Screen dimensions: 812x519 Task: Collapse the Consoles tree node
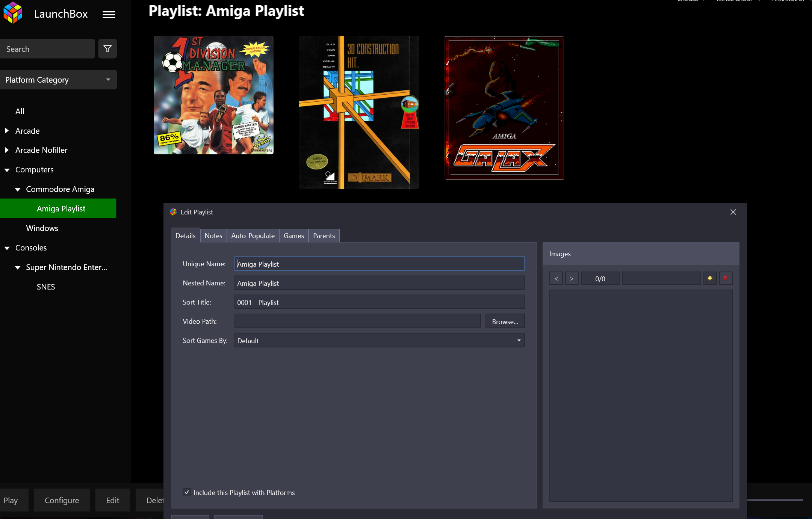click(x=7, y=248)
